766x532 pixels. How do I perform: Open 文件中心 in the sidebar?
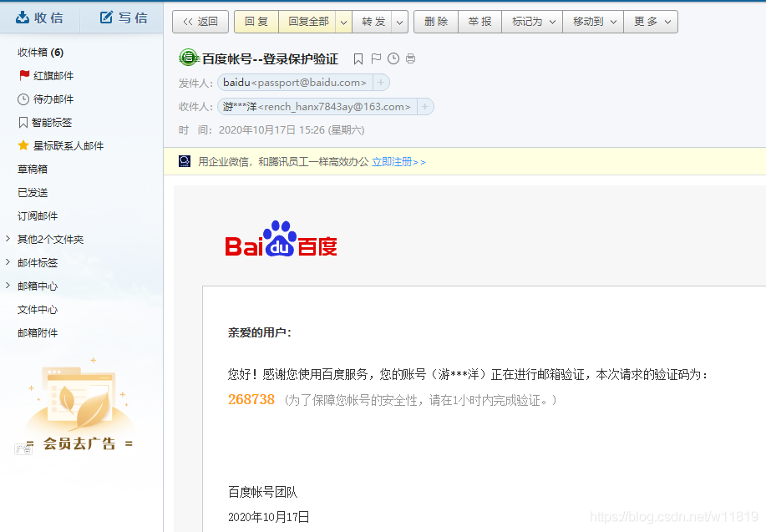[37, 309]
